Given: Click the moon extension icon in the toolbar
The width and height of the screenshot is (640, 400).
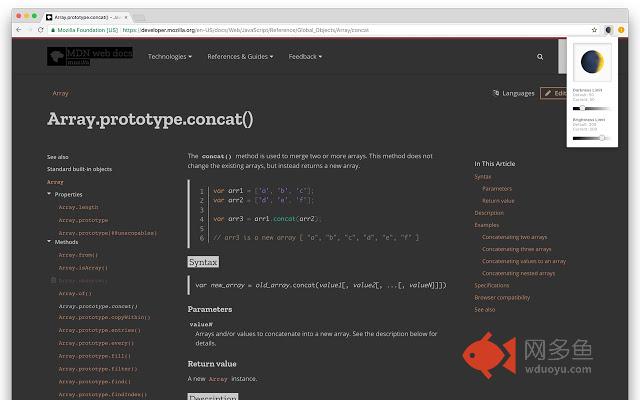Looking at the screenshot, I should coord(608,30).
